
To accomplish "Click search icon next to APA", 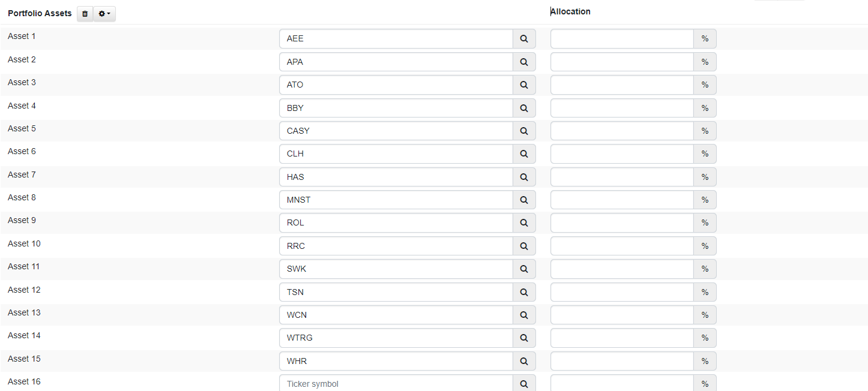I will [x=524, y=62].
